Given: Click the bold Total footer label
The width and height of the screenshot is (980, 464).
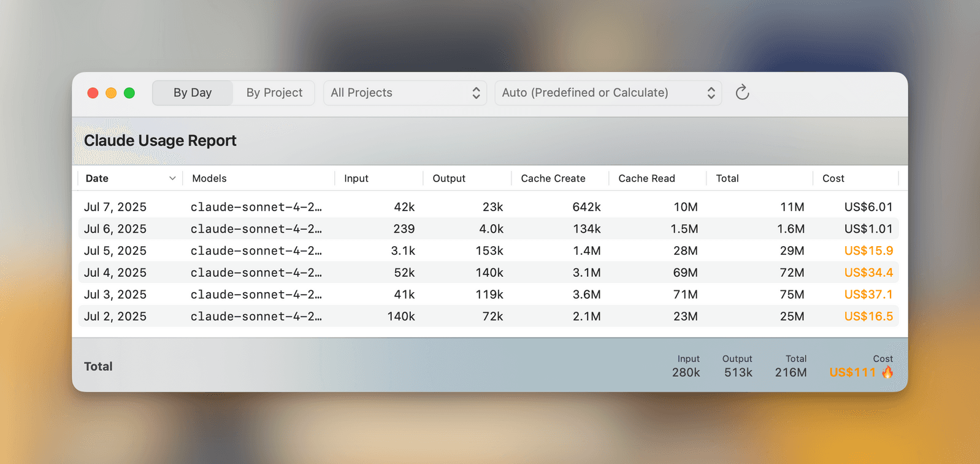Looking at the screenshot, I should [98, 366].
